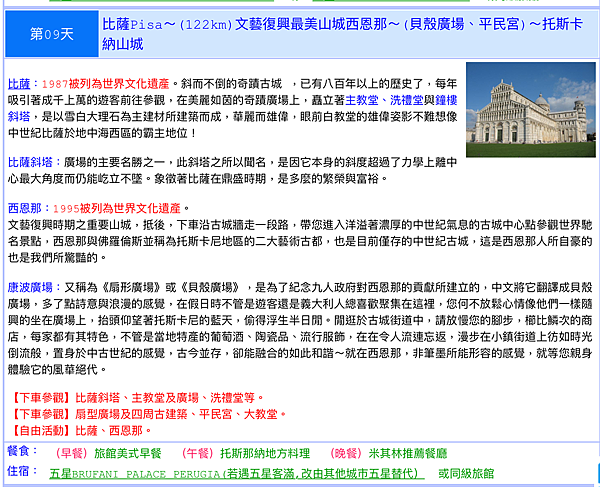Click the lunch entry 托斯那納地方料理
The image size is (600, 487).
[x=265, y=453]
